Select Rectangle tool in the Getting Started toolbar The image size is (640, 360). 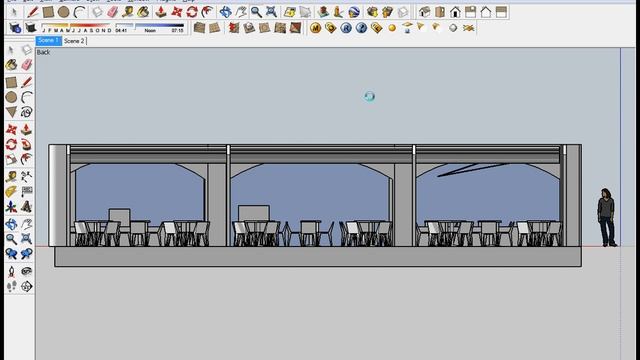[48, 12]
